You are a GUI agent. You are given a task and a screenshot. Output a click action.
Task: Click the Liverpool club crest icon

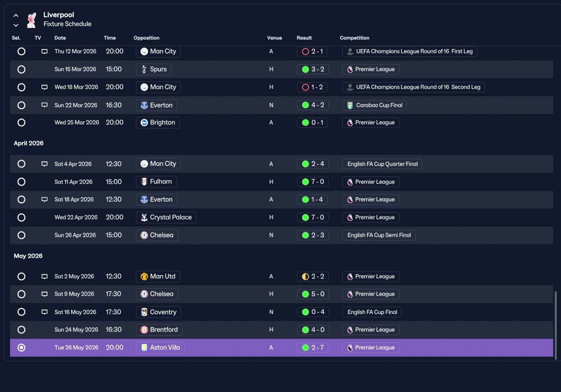[31, 20]
